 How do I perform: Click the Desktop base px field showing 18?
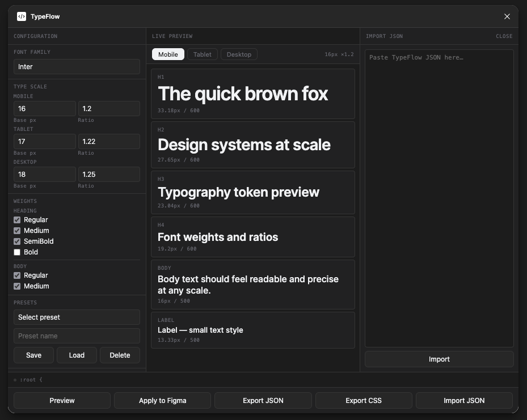point(45,175)
